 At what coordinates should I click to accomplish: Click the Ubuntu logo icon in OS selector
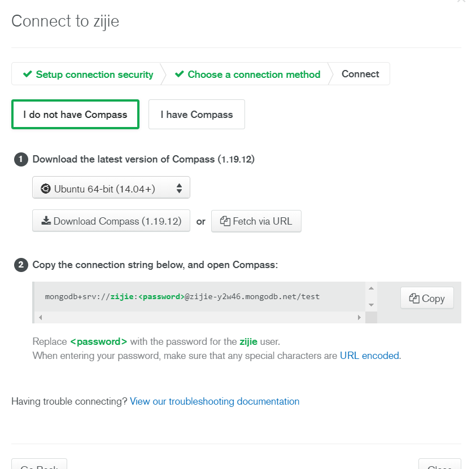point(46,189)
